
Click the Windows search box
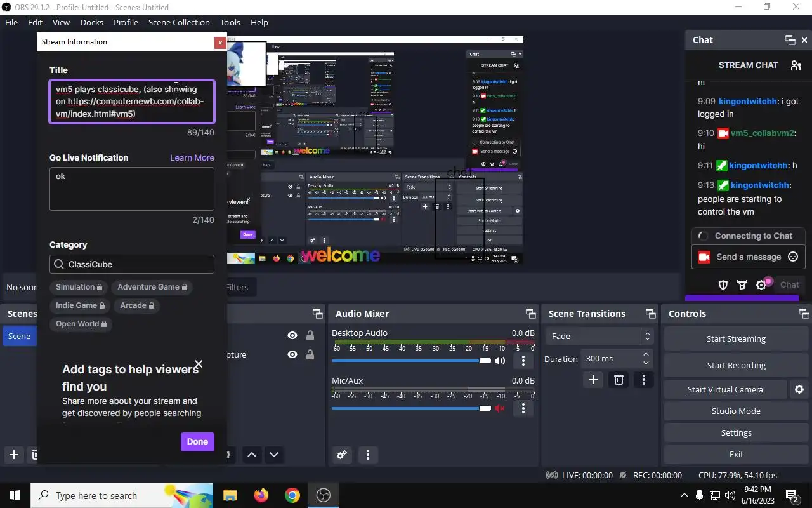point(122,495)
